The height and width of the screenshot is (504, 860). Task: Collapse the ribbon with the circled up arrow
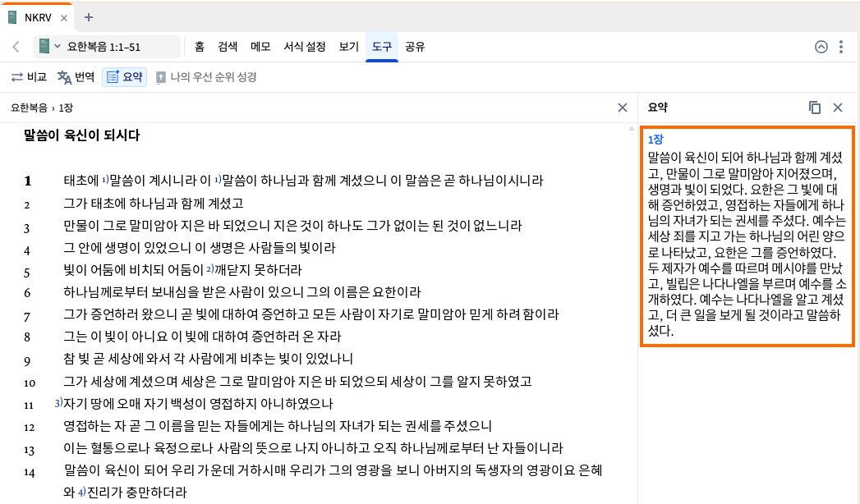(821, 47)
